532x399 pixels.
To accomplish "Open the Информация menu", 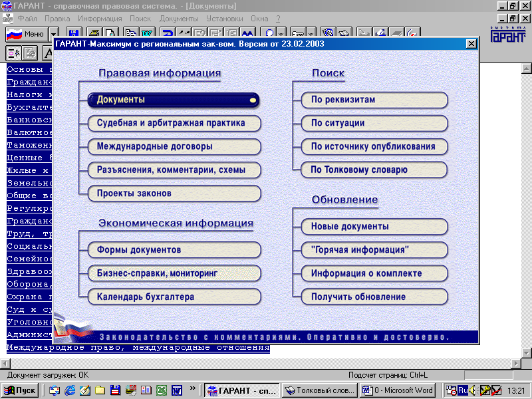I will 100,19.
